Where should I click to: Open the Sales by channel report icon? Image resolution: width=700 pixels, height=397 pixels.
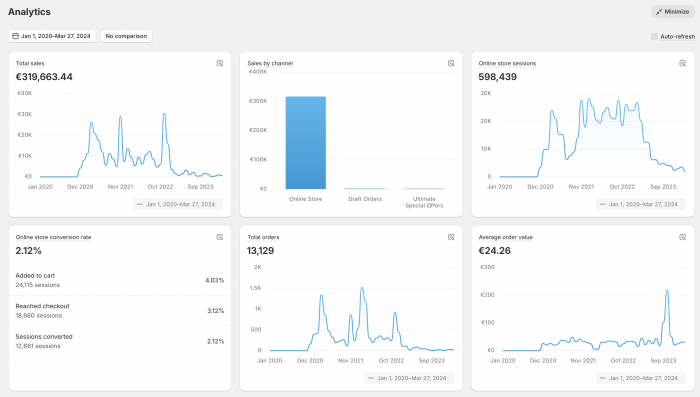451,63
